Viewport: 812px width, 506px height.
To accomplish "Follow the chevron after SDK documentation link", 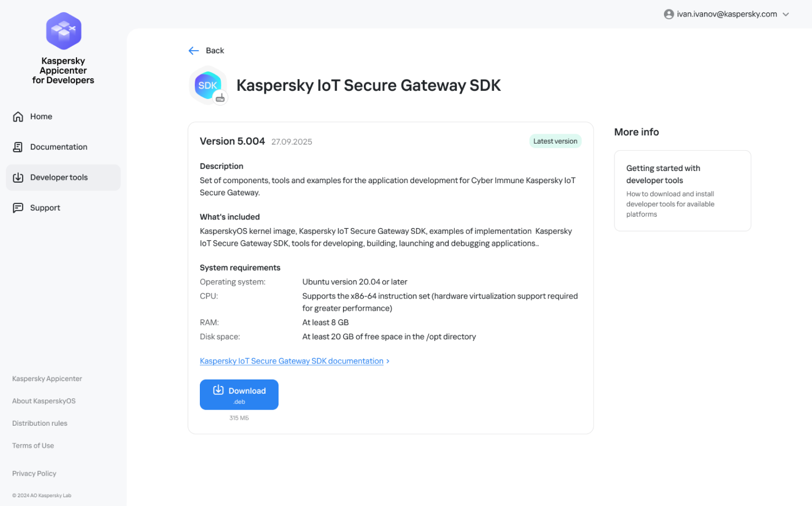I will 388,361.
